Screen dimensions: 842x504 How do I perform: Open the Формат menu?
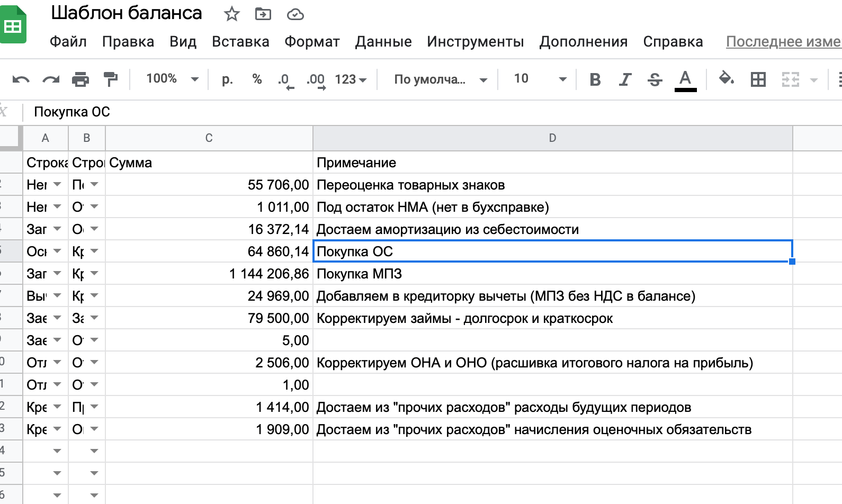[312, 42]
